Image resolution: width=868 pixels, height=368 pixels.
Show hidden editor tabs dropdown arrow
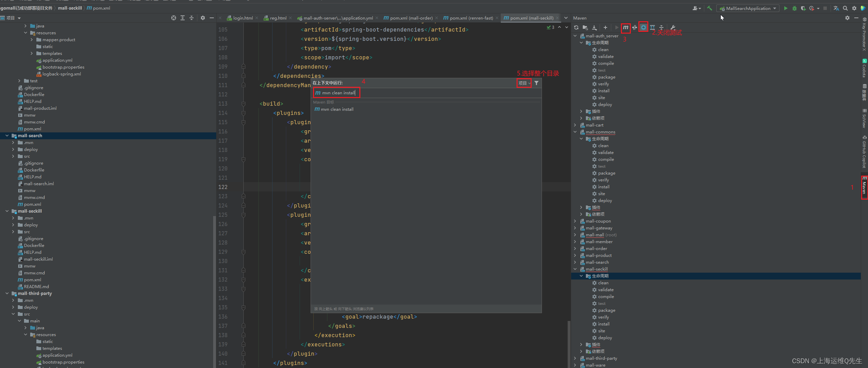click(566, 18)
